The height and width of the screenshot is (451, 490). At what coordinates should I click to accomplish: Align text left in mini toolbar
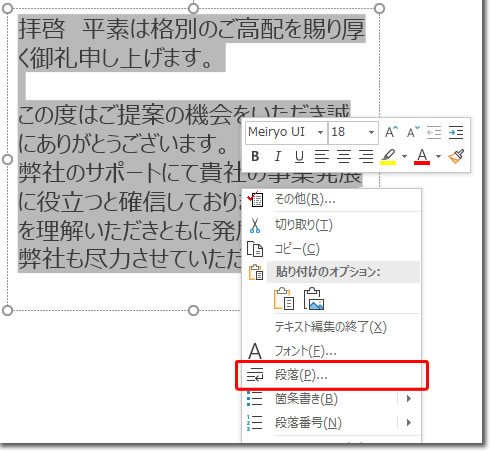click(322, 156)
